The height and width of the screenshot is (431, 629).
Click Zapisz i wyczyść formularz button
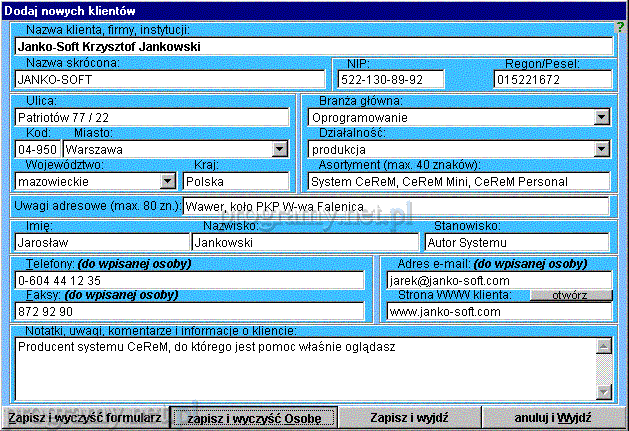83,416
